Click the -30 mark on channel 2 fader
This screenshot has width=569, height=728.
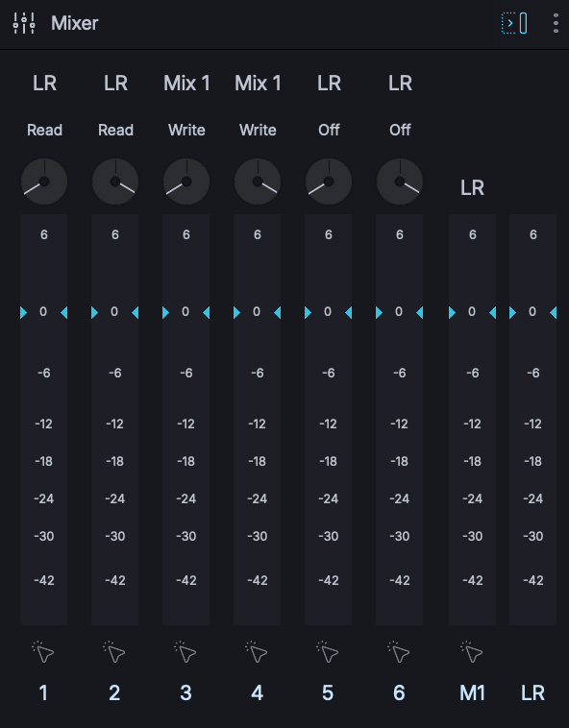point(115,536)
